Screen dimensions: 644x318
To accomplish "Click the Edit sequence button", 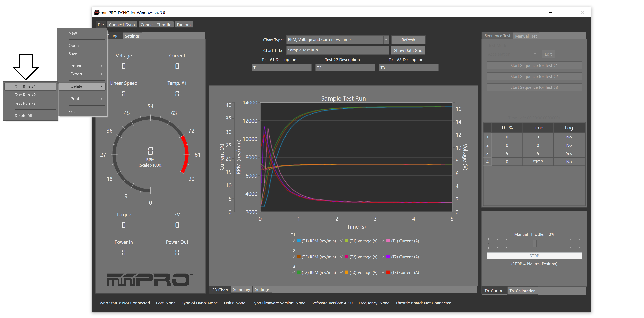I will click(x=548, y=54).
